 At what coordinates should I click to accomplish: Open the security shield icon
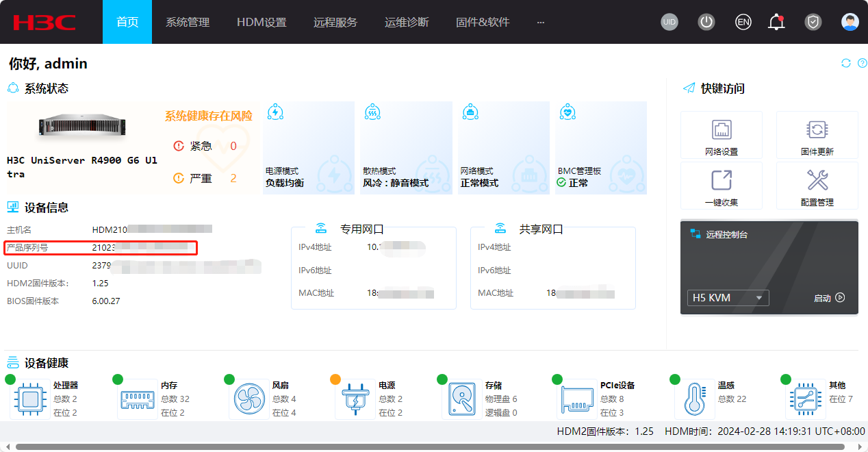(813, 22)
